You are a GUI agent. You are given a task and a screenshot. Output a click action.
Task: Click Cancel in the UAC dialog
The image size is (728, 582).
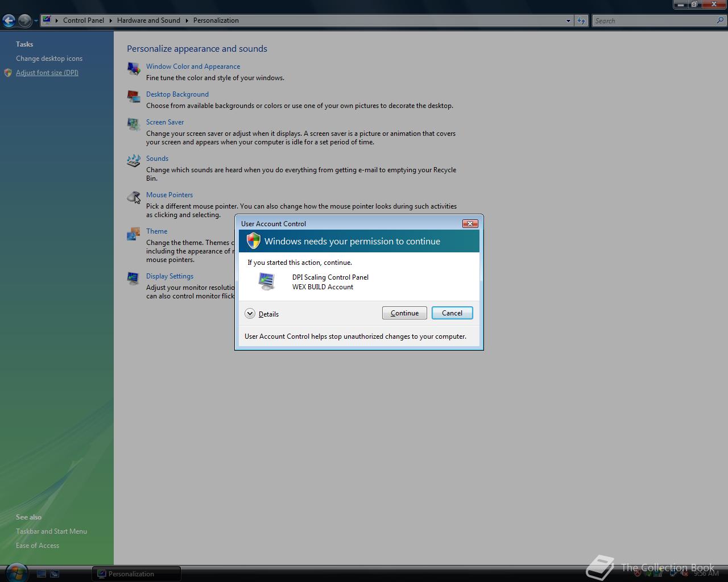(x=452, y=313)
